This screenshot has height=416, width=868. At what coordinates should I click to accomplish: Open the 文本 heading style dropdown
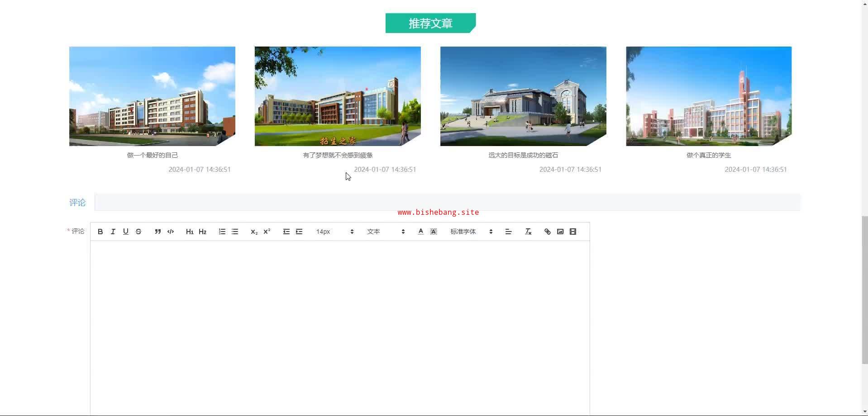point(386,232)
